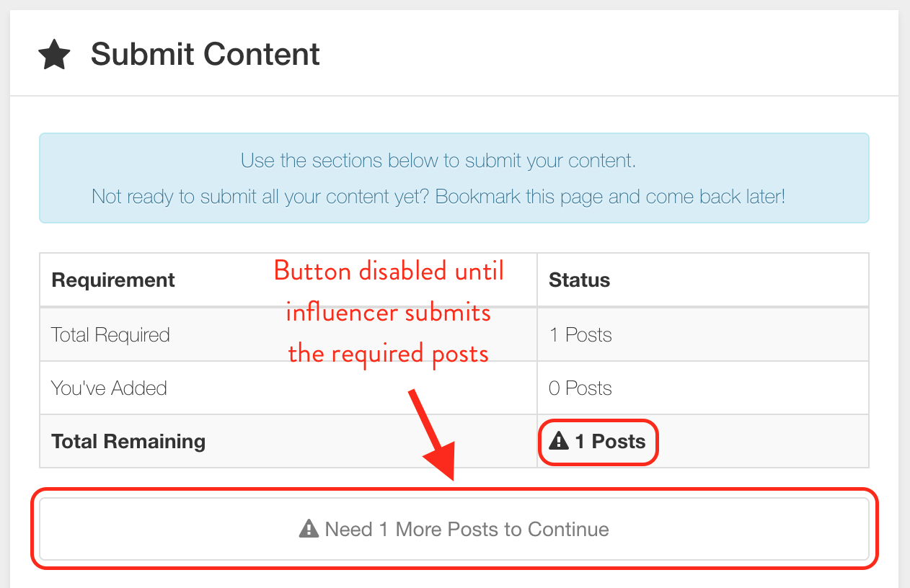Click the warning triangle in Total Remaining status
This screenshot has height=588, width=910.
[559, 441]
